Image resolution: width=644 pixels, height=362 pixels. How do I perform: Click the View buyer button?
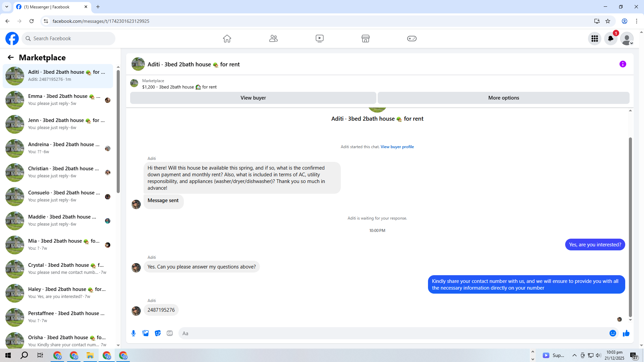point(253,98)
